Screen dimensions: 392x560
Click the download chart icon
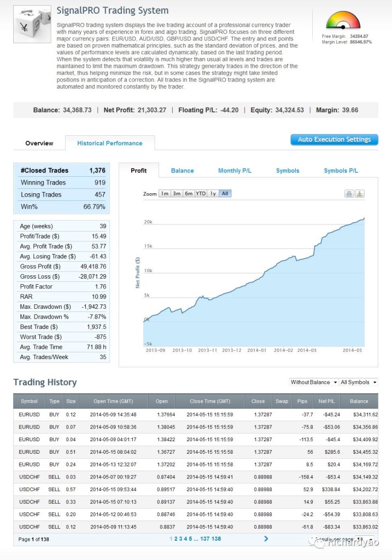coord(360,194)
